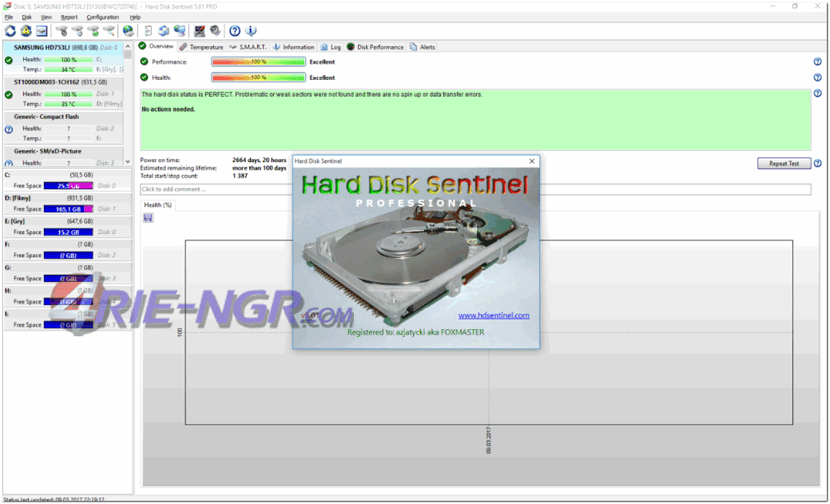Click the blue info bubble toolbar icon

pyautogui.click(x=251, y=30)
